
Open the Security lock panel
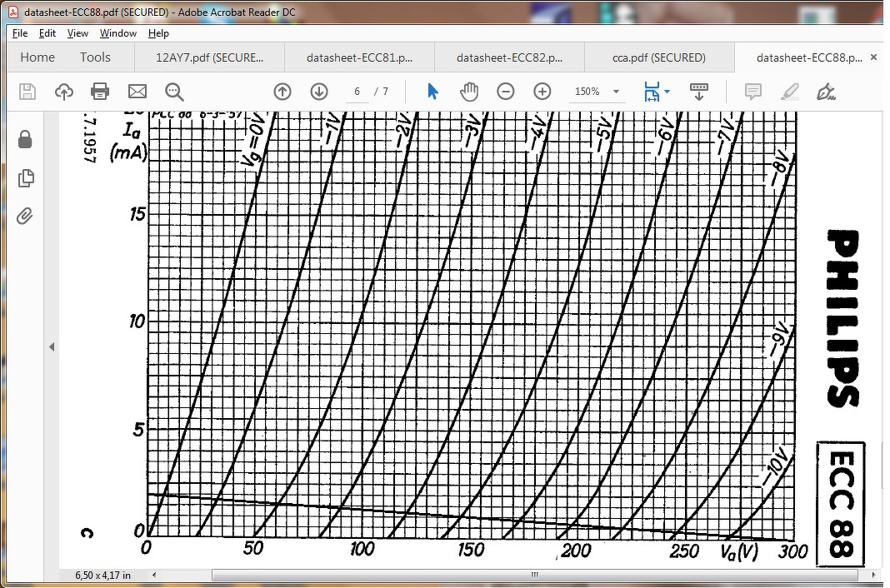tap(25, 139)
